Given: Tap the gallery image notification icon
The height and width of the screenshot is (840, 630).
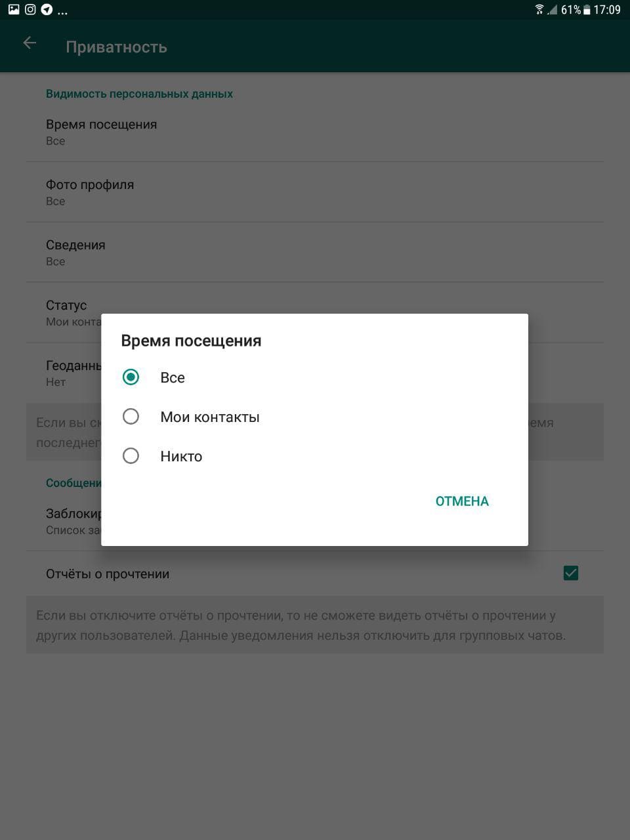Looking at the screenshot, I should coord(14,10).
